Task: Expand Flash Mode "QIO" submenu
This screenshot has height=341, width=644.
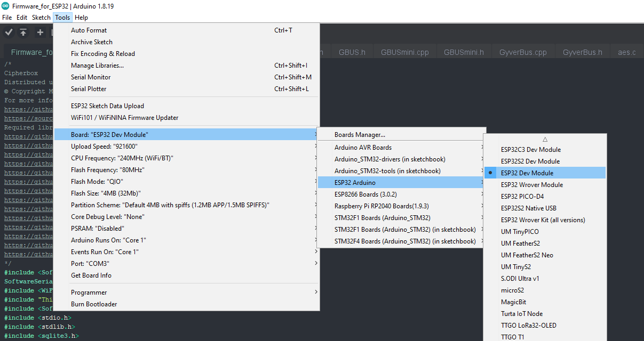Action: coord(187,182)
